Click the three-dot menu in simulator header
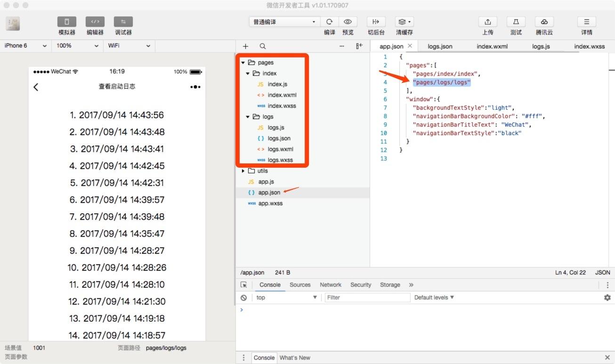The width and height of the screenshot is (615, 364). 195,87
